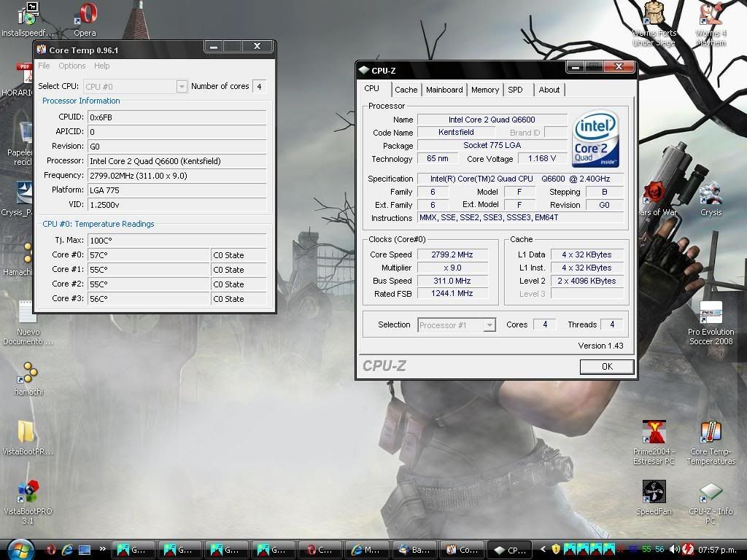
Task: Click the Frequency field in Core Temp
Action: tap(177, 176)
